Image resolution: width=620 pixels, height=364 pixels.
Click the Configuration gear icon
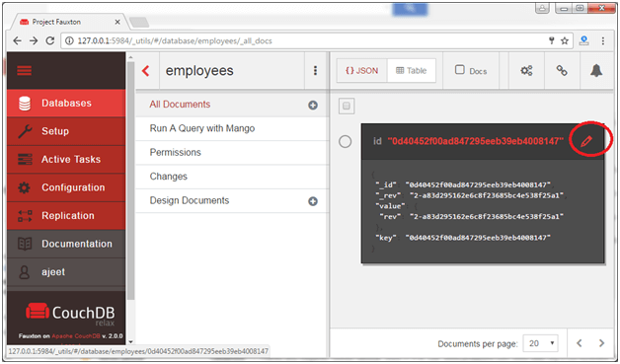tap(24, 187)
